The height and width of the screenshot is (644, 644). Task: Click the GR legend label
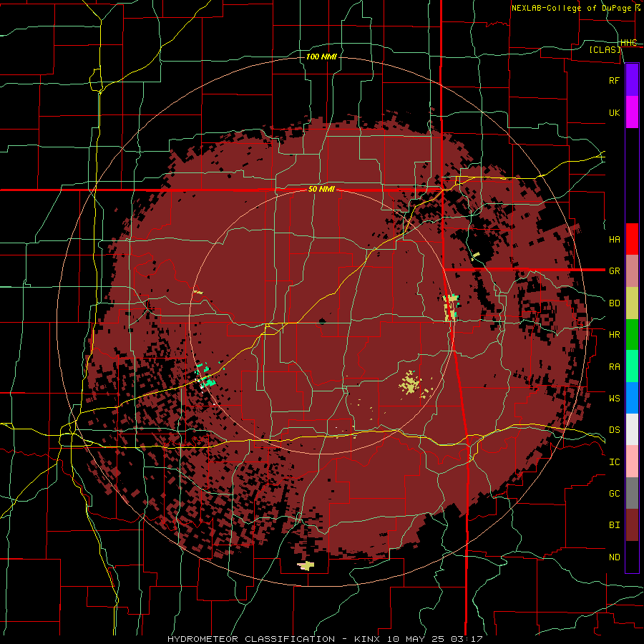coord(614,271)
